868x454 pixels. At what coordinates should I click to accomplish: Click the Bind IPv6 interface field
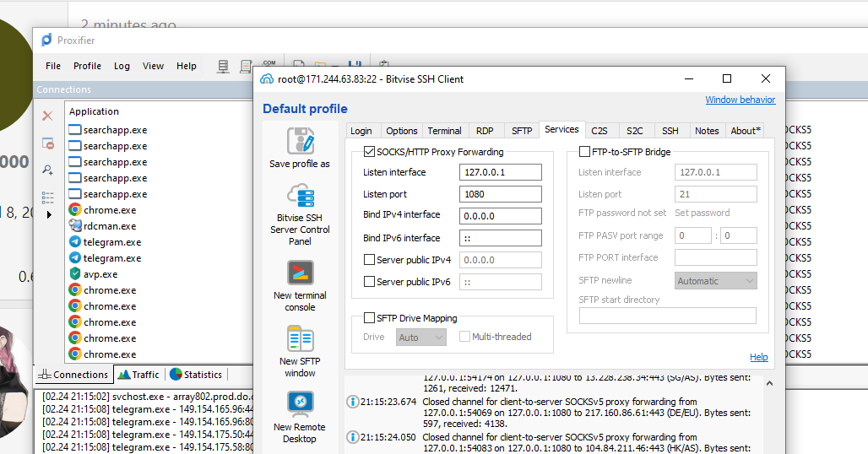coord(501,238)
